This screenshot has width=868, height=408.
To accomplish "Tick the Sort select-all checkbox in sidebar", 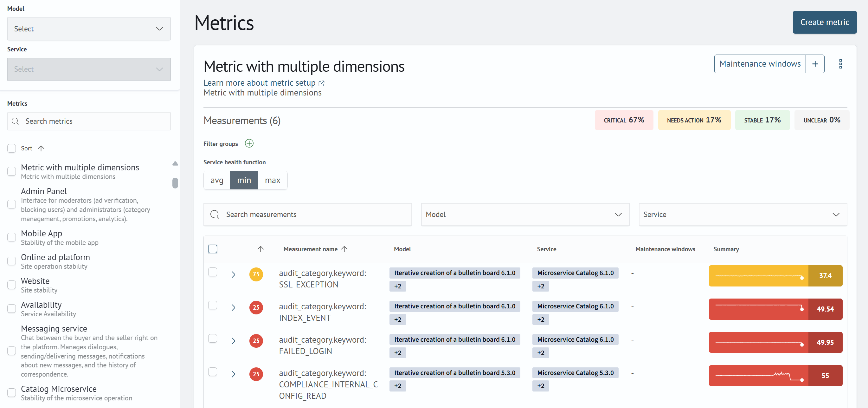I will (12, 148).
